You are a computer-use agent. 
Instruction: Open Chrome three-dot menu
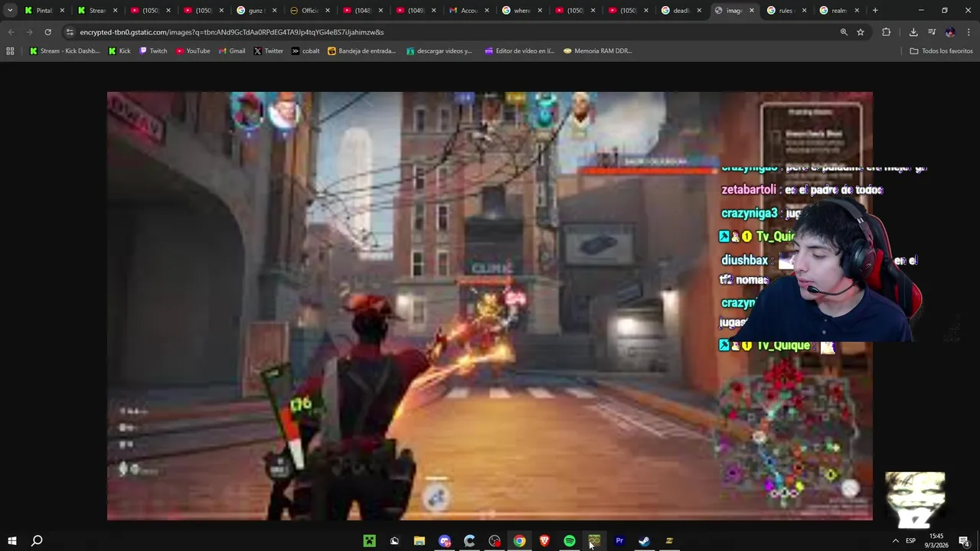(x=969, y=32)
